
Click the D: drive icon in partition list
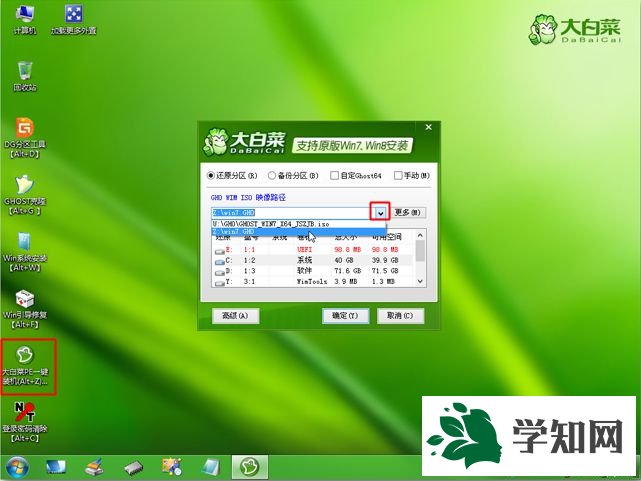pos(220,271)
